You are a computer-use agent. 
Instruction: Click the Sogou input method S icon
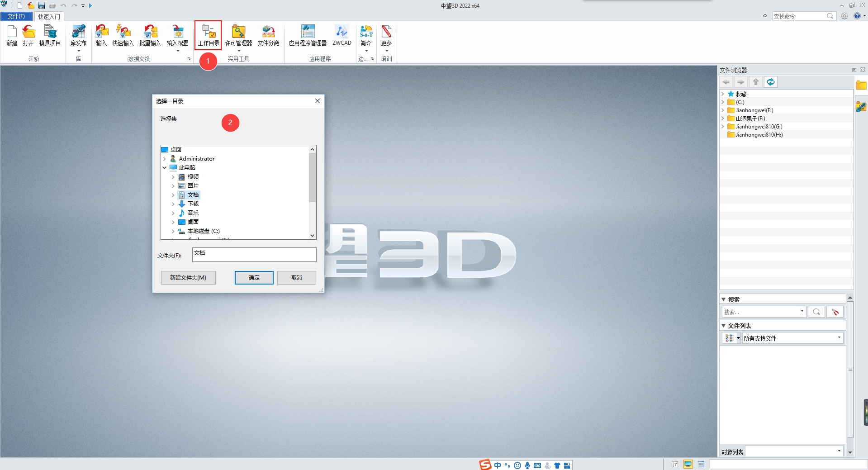coord(485,465)
